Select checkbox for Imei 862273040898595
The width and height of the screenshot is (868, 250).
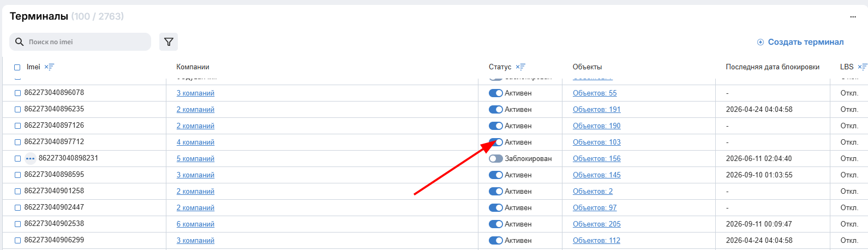point(17,175)
